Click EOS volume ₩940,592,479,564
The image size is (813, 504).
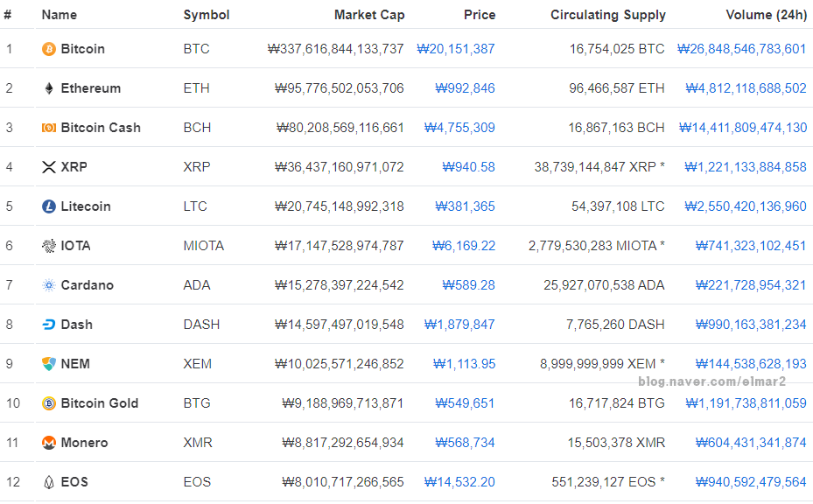pyautogui.click(x=751, y=483)
